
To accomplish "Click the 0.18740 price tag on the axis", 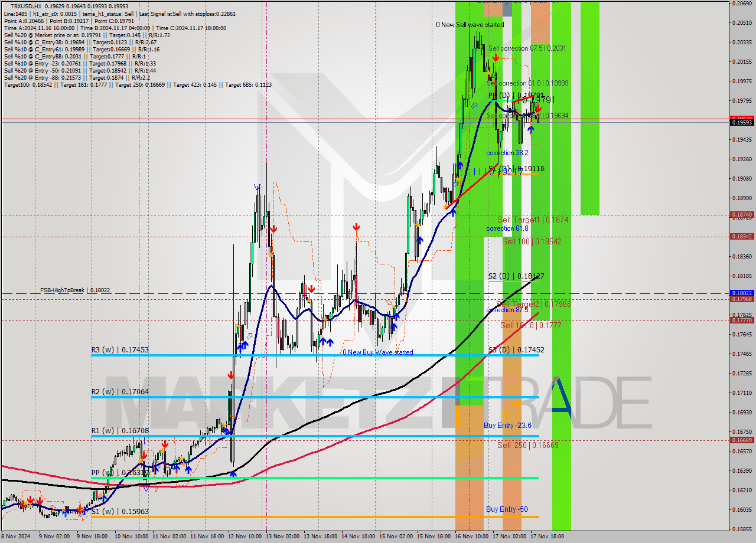I will [x=742, y=215].
